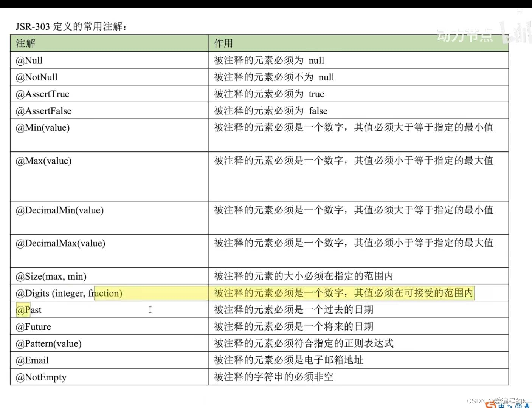Screen dimensions: 532x408
Task: Select the '@Pattern(value)' annotation cell
Action: 109,343
